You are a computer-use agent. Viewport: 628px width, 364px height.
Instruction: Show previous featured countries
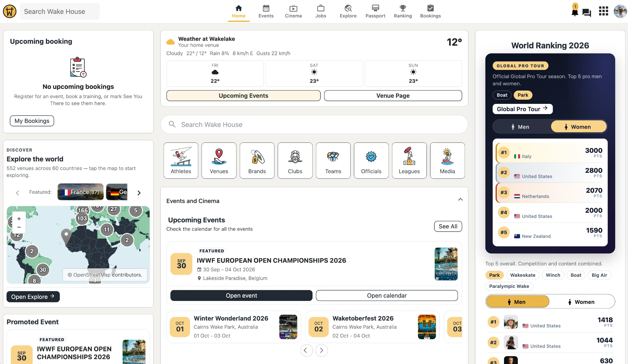pos(18,193)
